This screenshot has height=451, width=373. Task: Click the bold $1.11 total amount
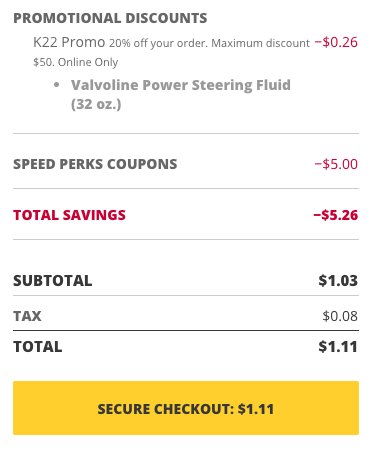338,347
